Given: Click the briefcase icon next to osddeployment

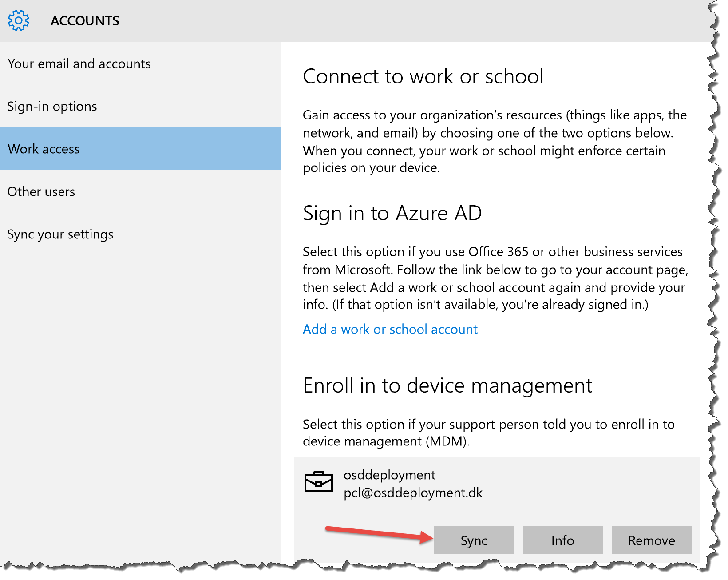Looking at the screenshot, I should pyautogui.click(x=319, y=482).
